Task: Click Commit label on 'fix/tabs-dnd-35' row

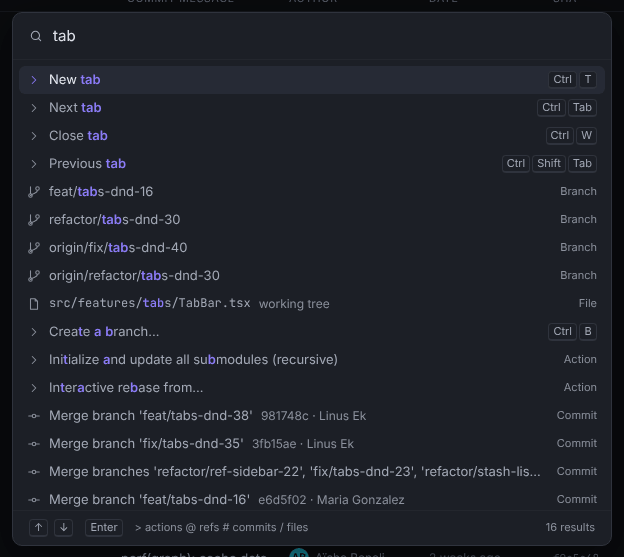Action: pos(577,443)
